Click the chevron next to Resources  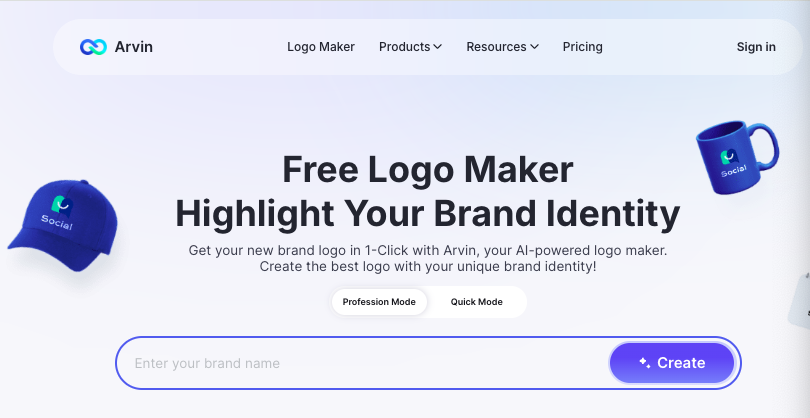point(534,47)
